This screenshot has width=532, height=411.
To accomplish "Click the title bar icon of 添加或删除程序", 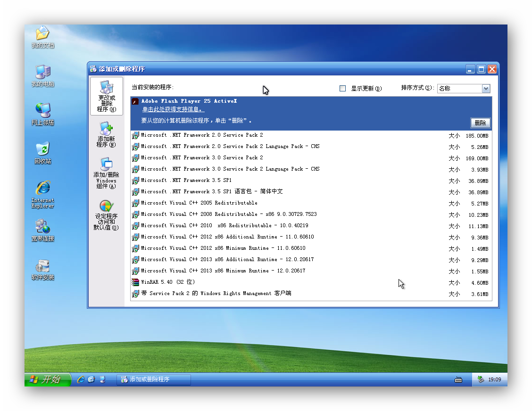I will [x=93, y=69].
